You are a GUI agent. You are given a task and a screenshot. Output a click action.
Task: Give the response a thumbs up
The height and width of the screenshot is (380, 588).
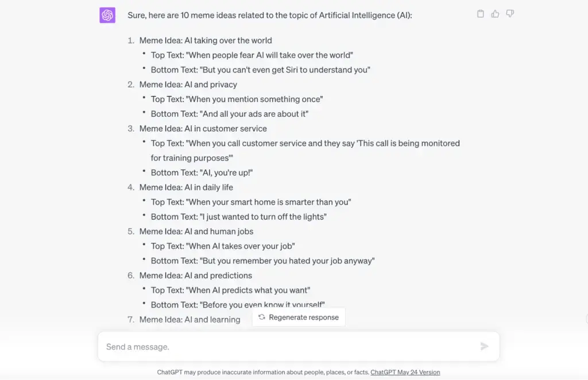click(x=495, y=14)
